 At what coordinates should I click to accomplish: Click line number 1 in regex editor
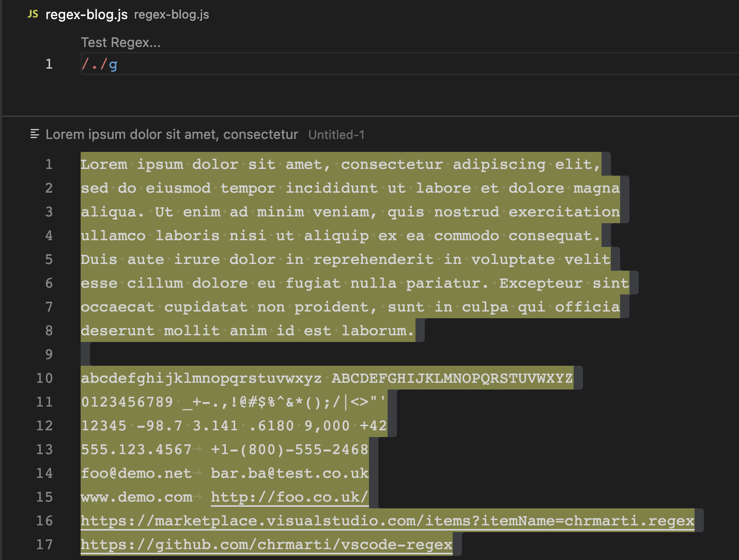click(x=49, y=64)
